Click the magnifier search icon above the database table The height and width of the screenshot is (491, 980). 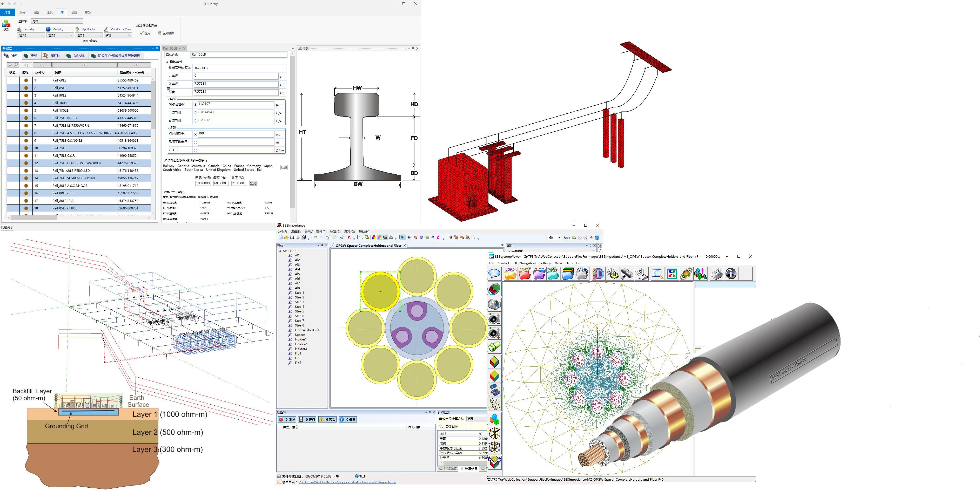coord(10,65)
